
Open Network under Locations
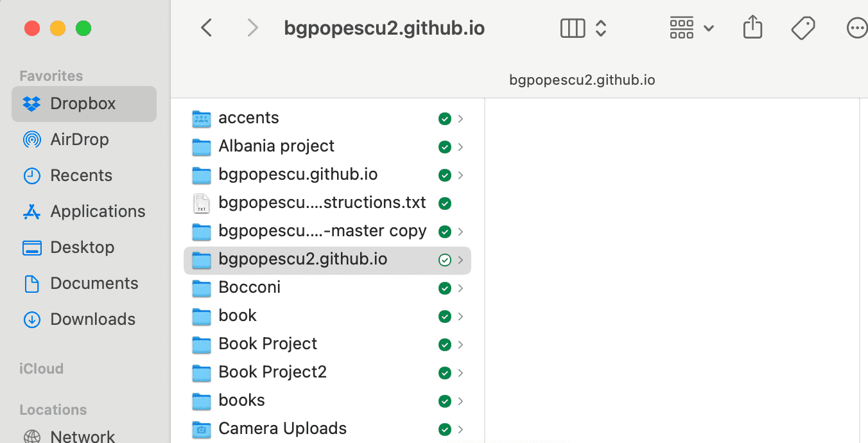pos(82,436)
